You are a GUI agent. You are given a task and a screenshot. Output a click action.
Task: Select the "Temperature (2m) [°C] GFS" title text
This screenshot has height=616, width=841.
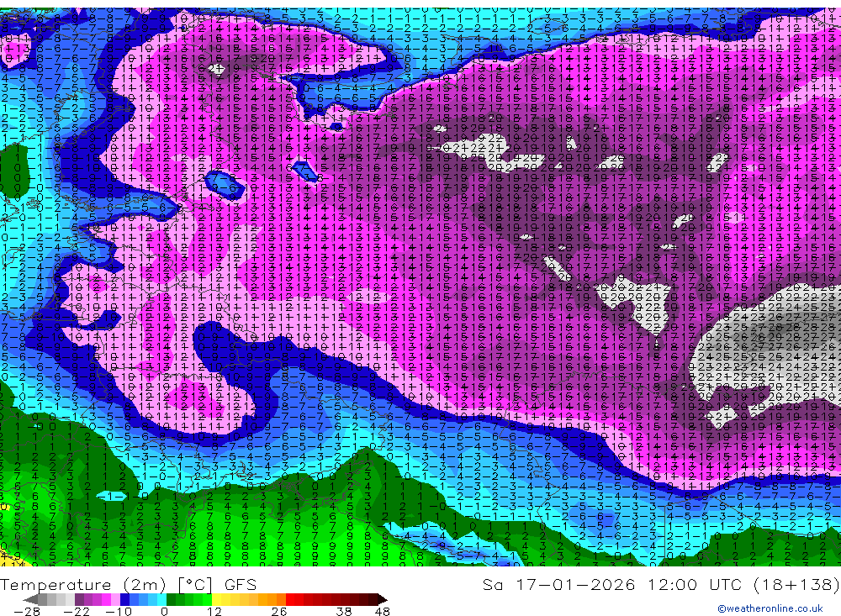pos(128,584)
